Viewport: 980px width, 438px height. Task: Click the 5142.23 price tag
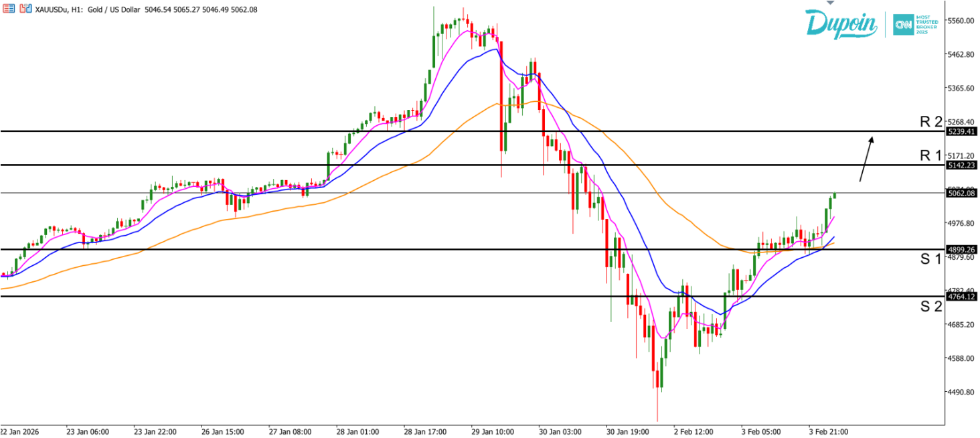(x=962, y=165)
